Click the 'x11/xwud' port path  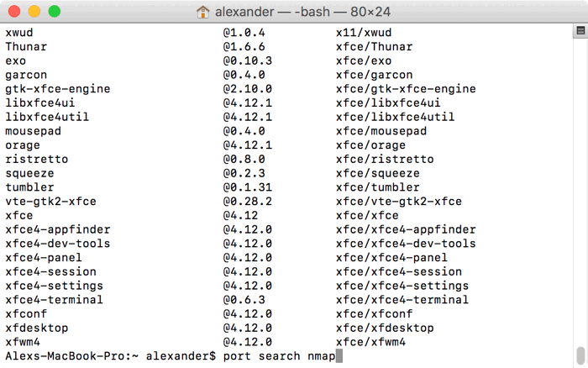coord(364,33)
